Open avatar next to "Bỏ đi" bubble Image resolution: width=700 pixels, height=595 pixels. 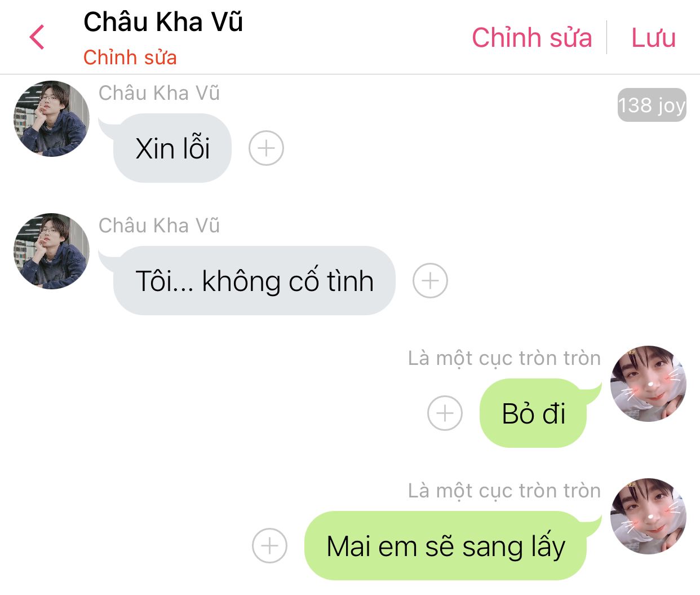tap(648, 384)
